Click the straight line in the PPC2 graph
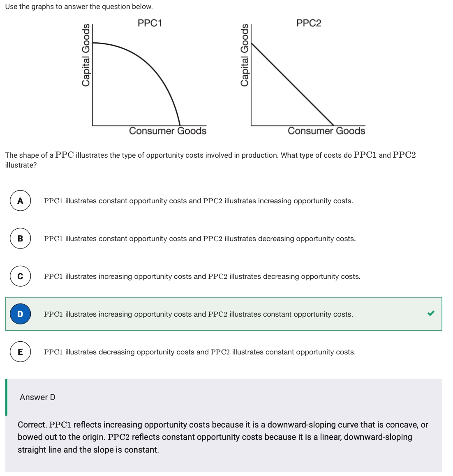 point(293,84)
